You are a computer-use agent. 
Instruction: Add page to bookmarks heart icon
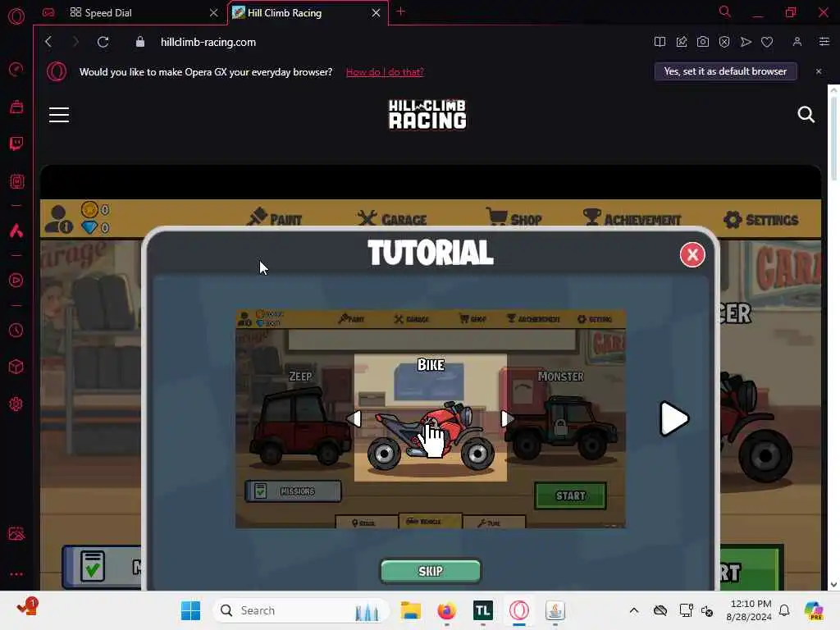pyautogui.click(x=767, y=42)
